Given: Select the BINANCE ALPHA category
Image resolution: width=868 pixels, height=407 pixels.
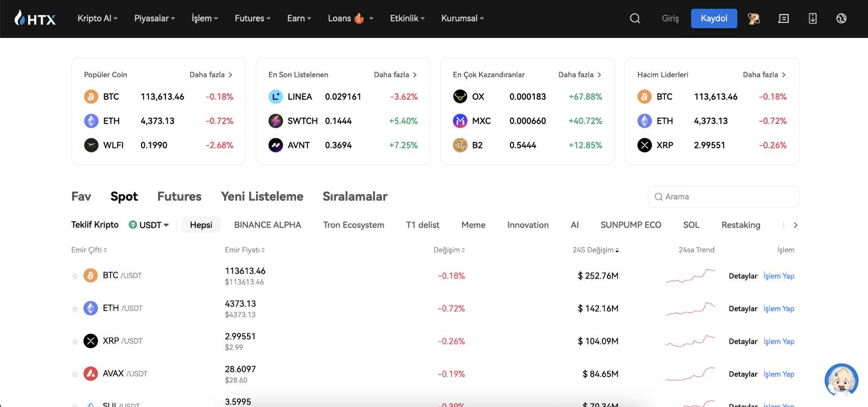Looking at the screenshot, I should 267,225.
